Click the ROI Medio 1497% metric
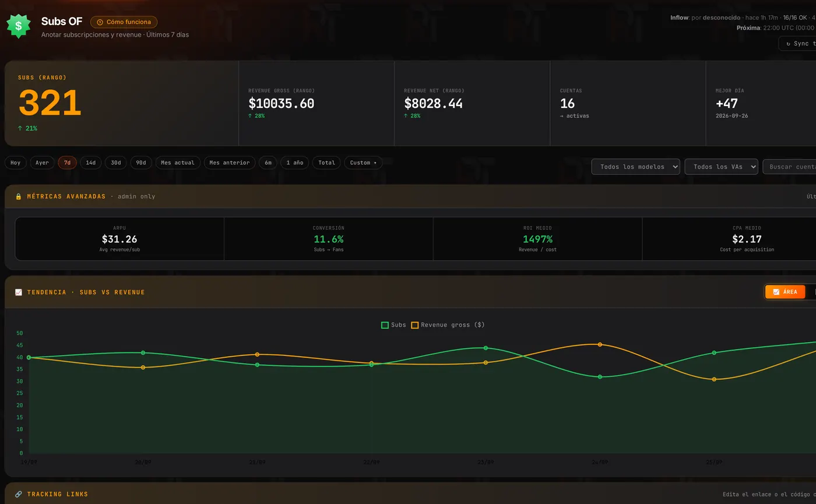 coord(537,239)
